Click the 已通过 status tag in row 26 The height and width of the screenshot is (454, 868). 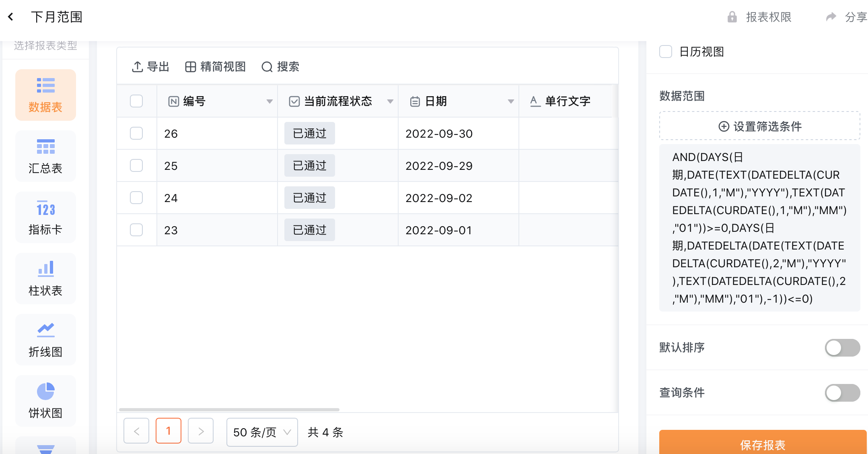(x=310, y=133)
